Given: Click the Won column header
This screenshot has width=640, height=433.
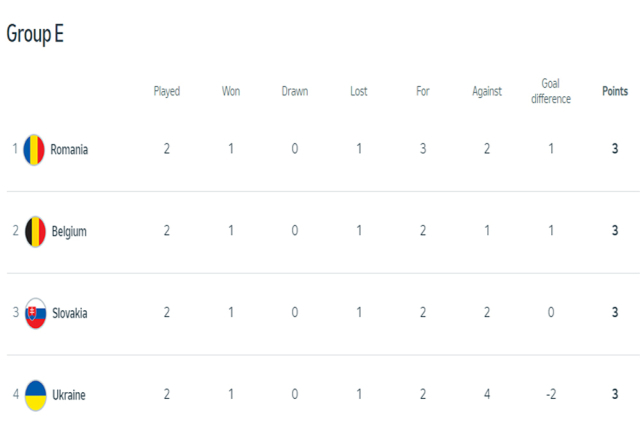Looking at the screenshot, I should pos(231,91).
